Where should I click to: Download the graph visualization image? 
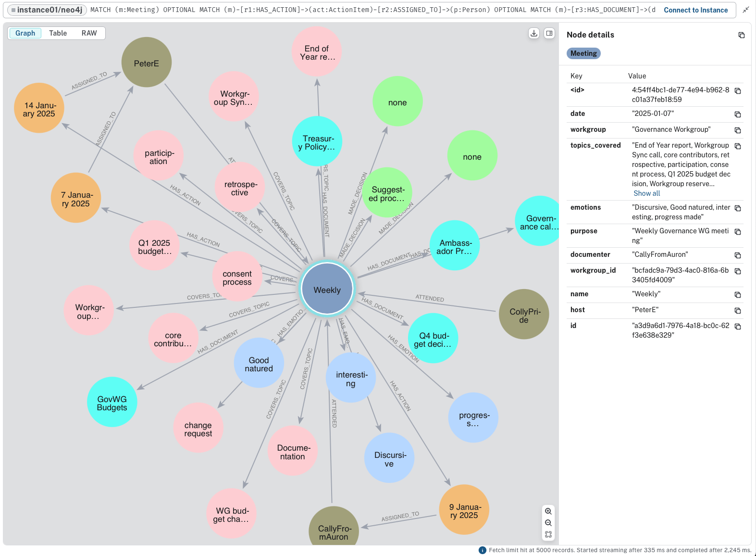pyautogui.click(x=533, y=33)
